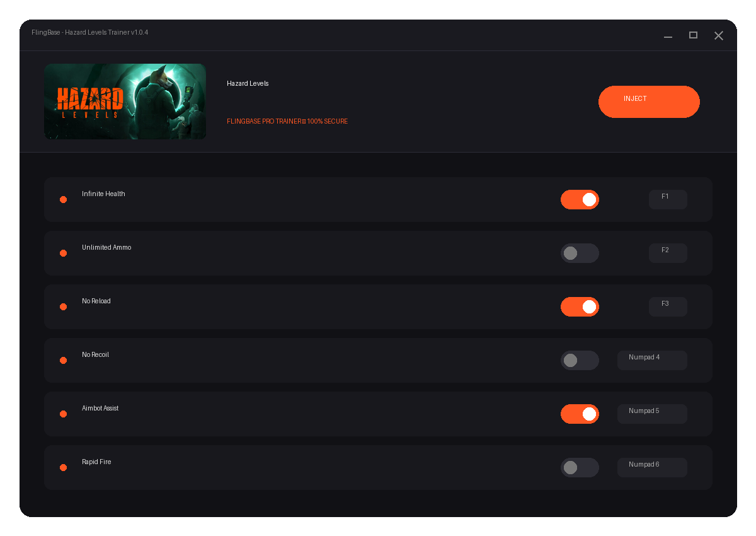Select the Numpad 6 hotkey binding
This screenshot has height=536, width=756.
pos(652,467)
